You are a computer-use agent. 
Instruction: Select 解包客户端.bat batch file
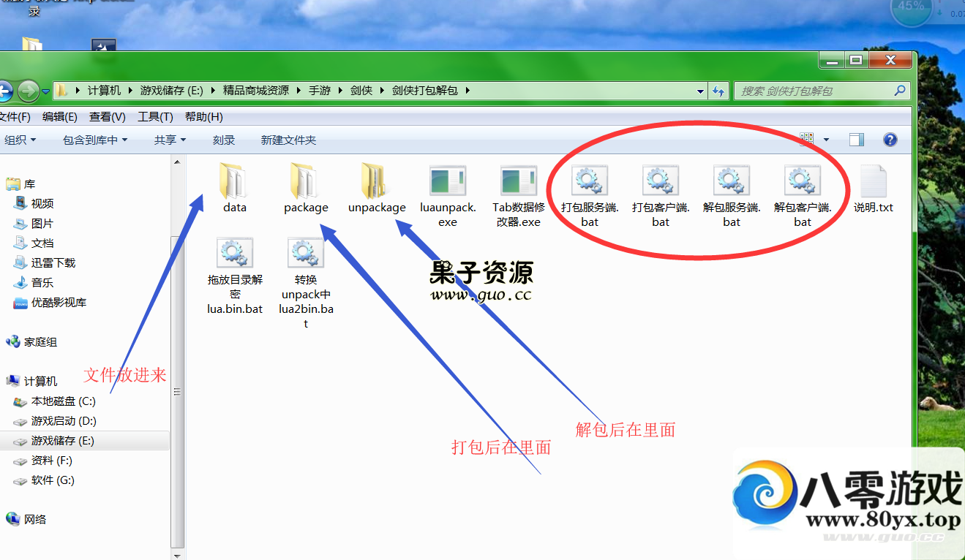pyautogui.click(x=803, y=183)
